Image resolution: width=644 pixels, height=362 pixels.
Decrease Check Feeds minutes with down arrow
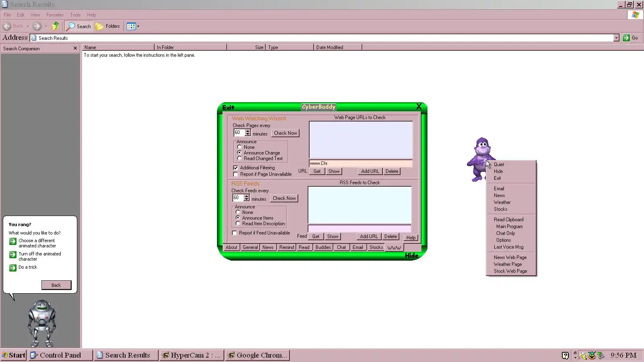coord(246,200)
